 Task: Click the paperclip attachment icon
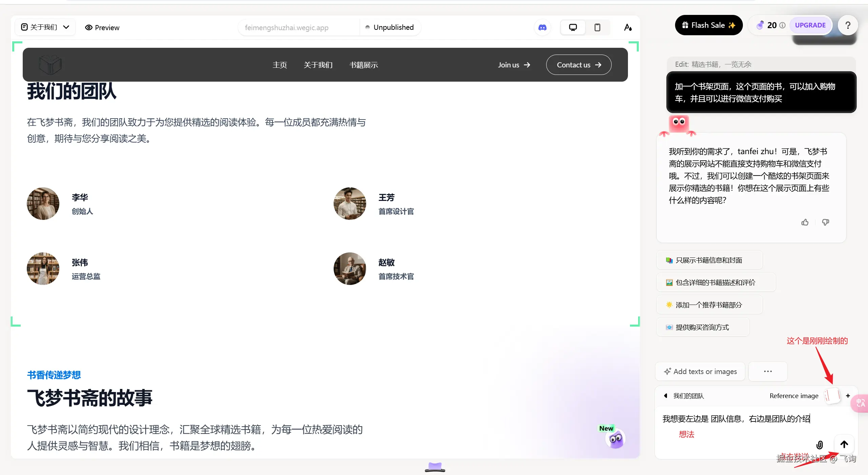(820, 445)
